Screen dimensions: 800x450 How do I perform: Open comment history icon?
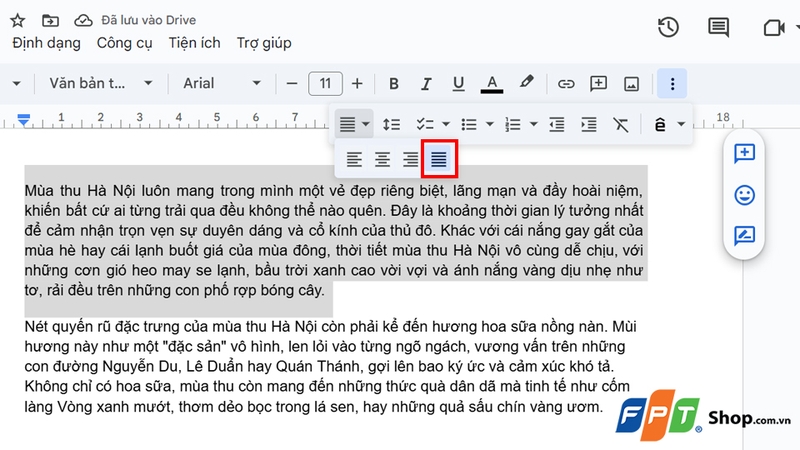[718, 27]
